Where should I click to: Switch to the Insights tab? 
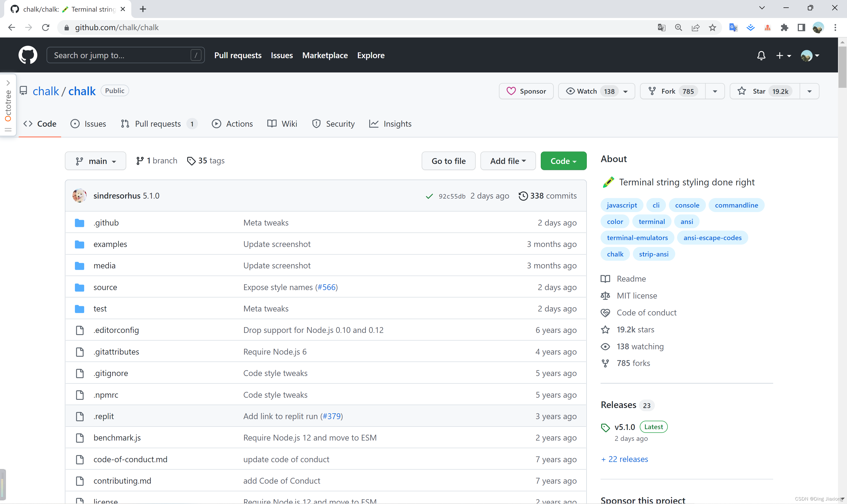[x=390, y=124]
